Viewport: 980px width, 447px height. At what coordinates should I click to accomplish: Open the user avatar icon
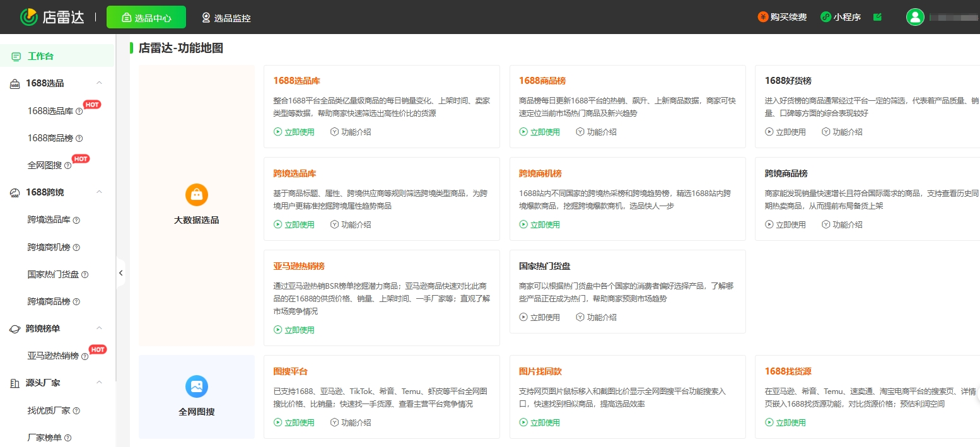tap(915, 17)
